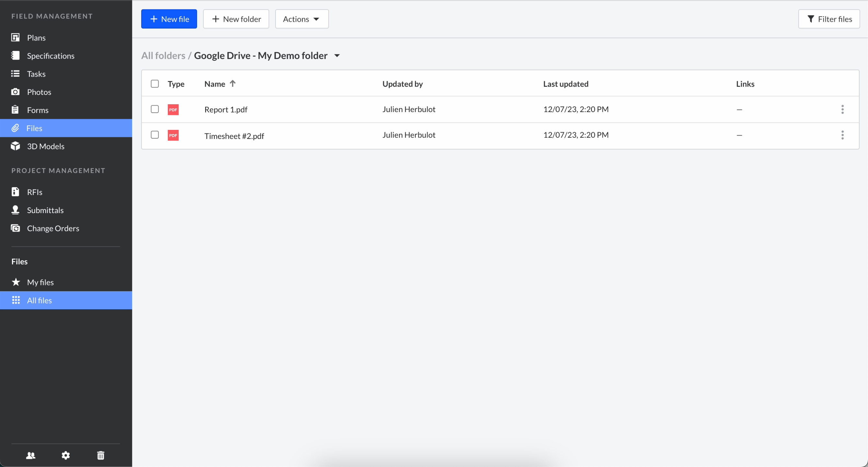
Task: Open three-dot menu for Report 1.pdf
Action: 842,109
